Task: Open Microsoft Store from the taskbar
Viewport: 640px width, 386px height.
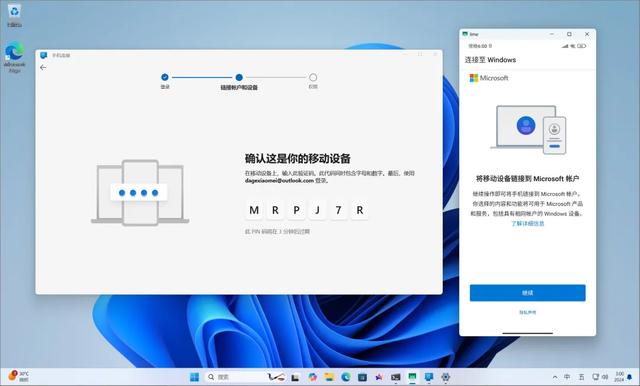Action: point(362,377)
